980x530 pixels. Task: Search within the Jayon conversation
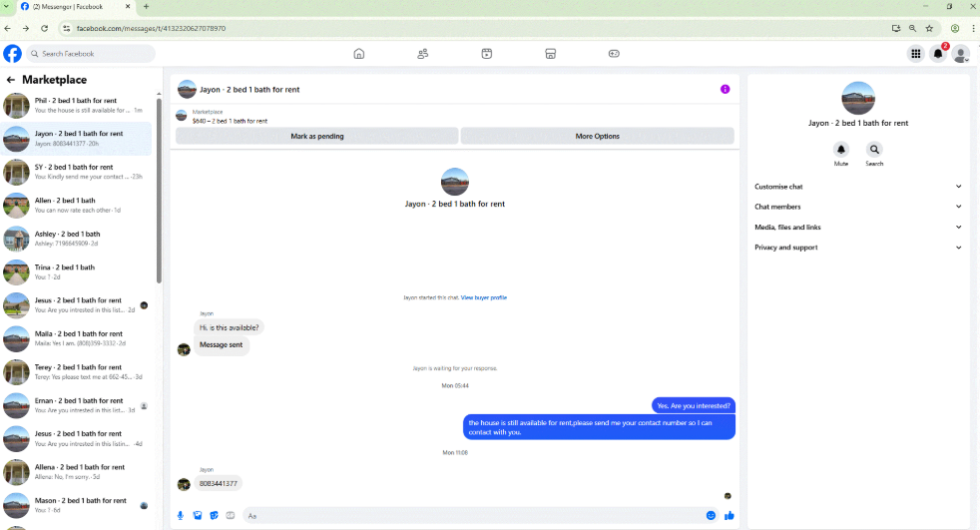point(874,150)
